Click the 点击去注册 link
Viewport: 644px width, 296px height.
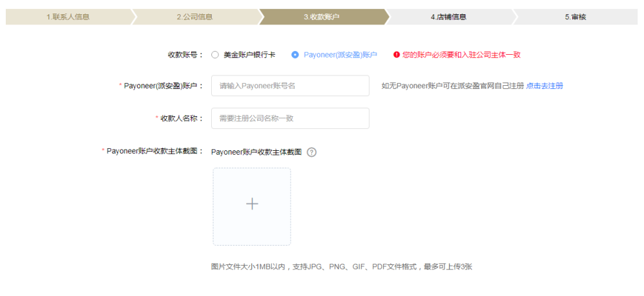[x=545, y=86]
